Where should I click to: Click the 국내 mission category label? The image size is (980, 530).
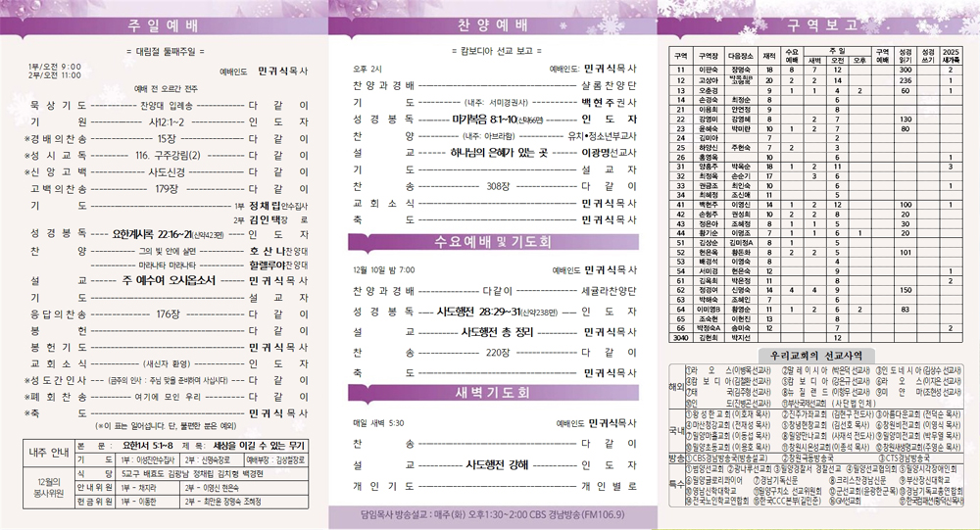point(675,429)
